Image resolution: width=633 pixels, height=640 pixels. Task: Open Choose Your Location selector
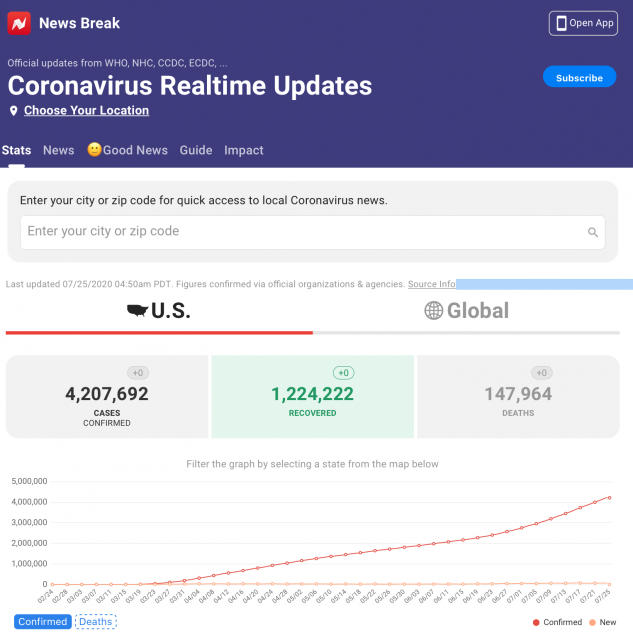86,111
